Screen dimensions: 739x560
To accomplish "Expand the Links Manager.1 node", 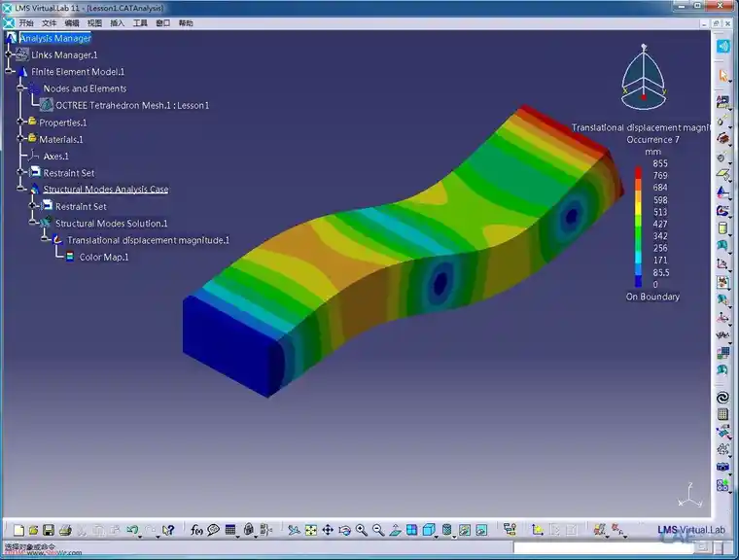I will tap(9, 54).
